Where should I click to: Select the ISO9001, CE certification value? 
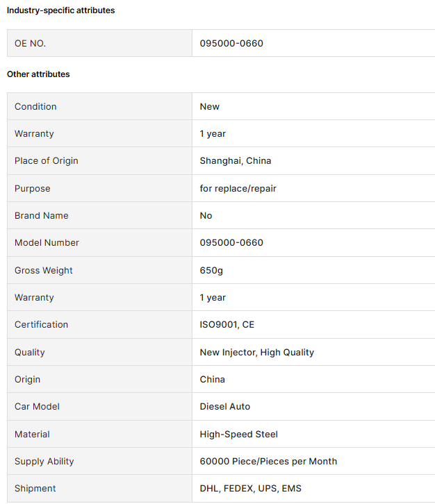click(x=227, y=325)
